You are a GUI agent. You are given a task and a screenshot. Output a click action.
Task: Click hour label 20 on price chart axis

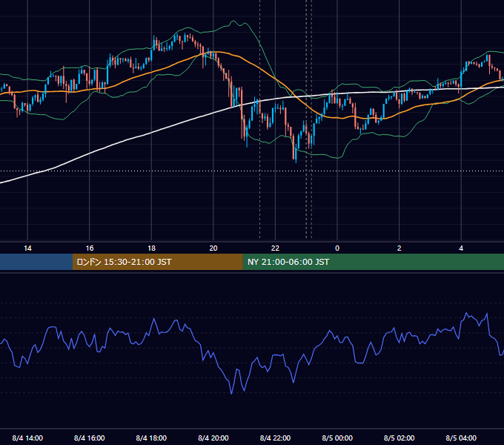213,248
